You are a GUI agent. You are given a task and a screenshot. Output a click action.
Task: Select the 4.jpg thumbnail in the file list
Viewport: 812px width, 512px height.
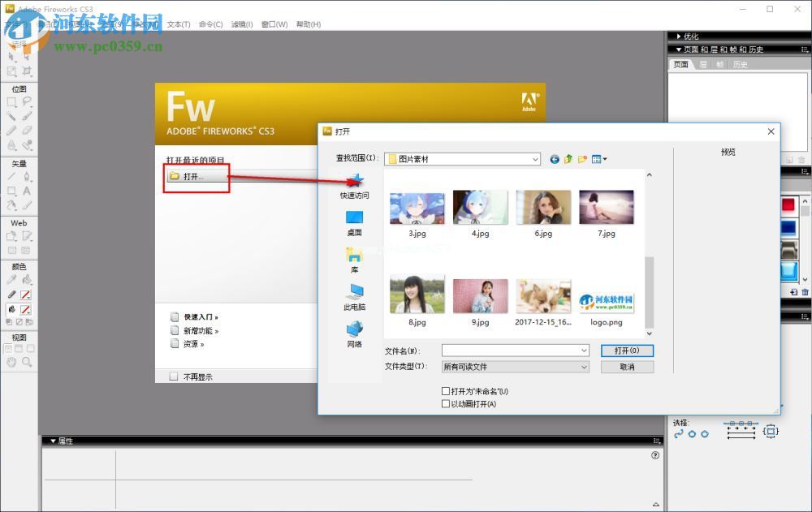click(x=479, y=205)
